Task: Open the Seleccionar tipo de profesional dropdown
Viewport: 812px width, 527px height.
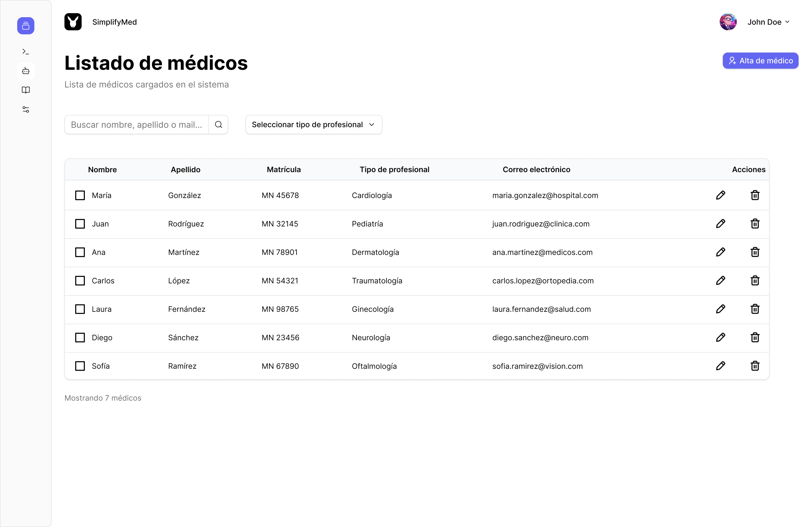Action: (x=313, y=125)
